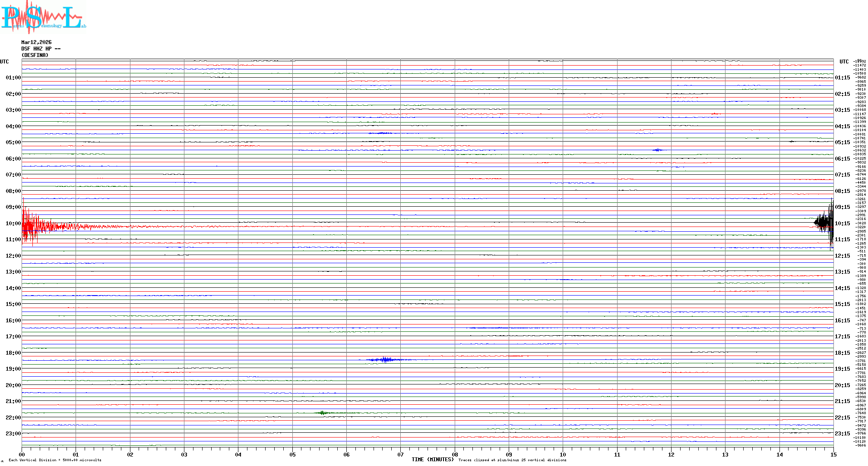Click the vertical division microvolts footnote
The width and height of the screenshot is (868, 466).
click(x=55, y=460)
